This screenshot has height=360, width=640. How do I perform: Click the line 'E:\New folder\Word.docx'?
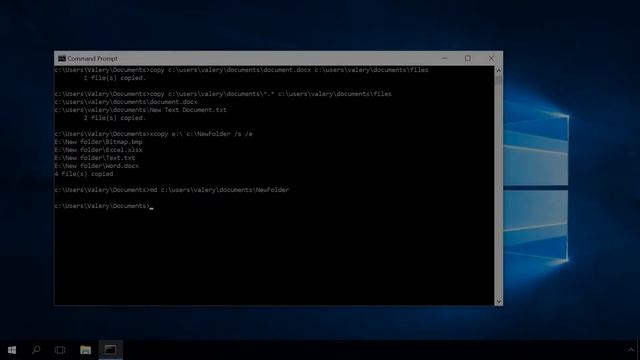tap(96, 166)
